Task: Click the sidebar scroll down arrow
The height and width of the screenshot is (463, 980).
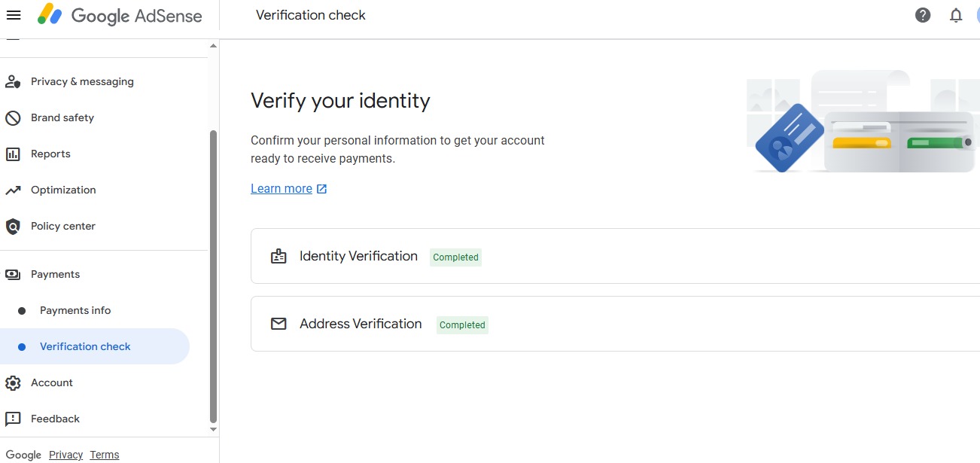Action: (213, 429)
